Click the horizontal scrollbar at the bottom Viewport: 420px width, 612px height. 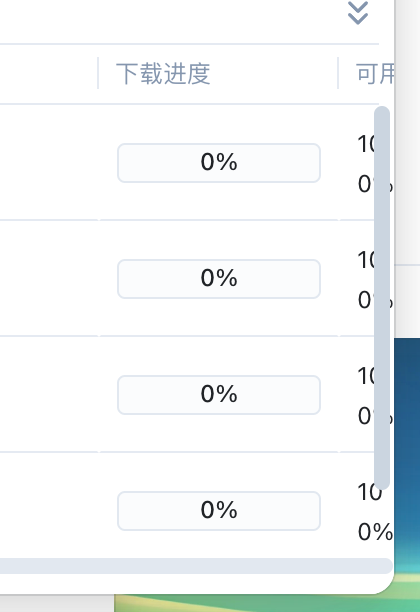[195, 566]
